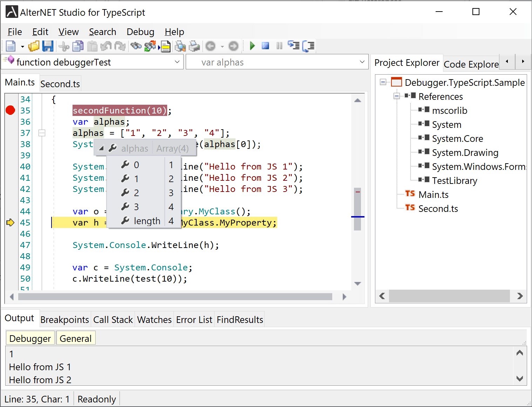Viewport: 532px width, 407px height.
Task: Open the function debuggerTest dropdown
Action: [x=177, y=62]
